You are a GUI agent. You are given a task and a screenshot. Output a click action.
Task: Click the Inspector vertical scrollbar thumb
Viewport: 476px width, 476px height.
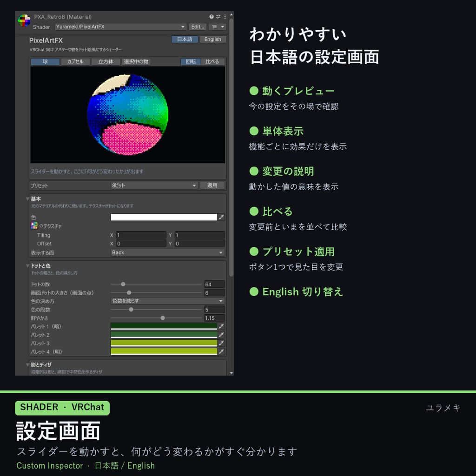coord(231,147)
